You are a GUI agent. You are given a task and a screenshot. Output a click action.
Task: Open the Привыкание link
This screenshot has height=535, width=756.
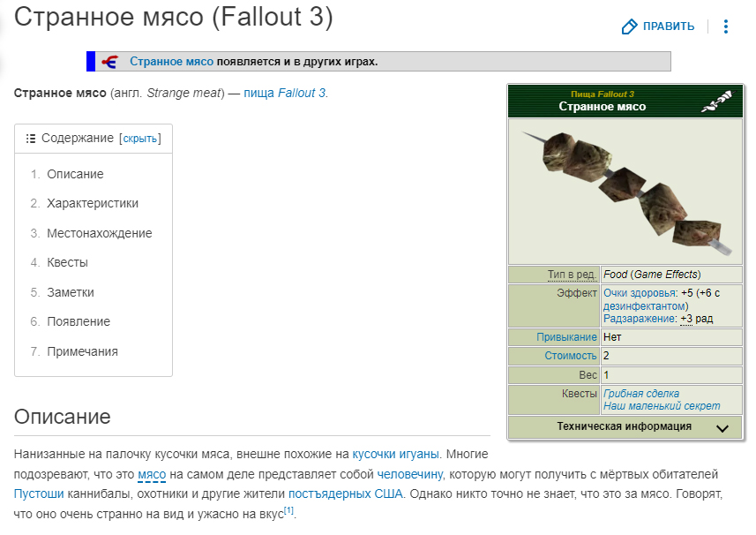tap(566, 337)
